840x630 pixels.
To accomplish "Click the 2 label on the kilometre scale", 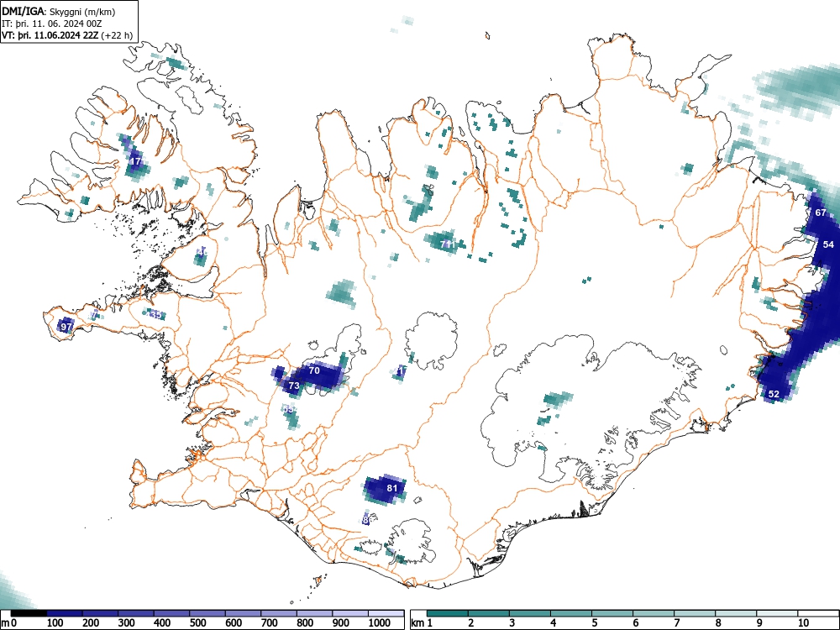I will (x=471, y=622).
